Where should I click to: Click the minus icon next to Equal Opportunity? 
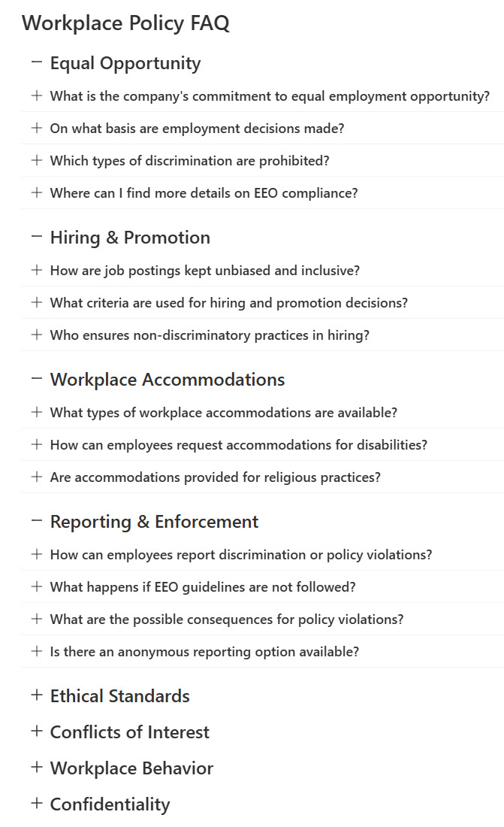tap(35, 62)
